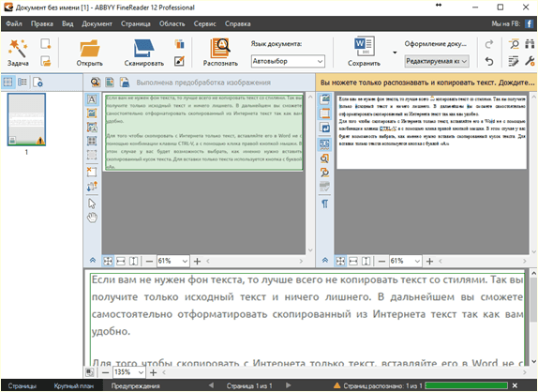This screenshot has height=392, width=538.
Task: Select the Text area drawing tool
Action: click(x=92, y=99)
